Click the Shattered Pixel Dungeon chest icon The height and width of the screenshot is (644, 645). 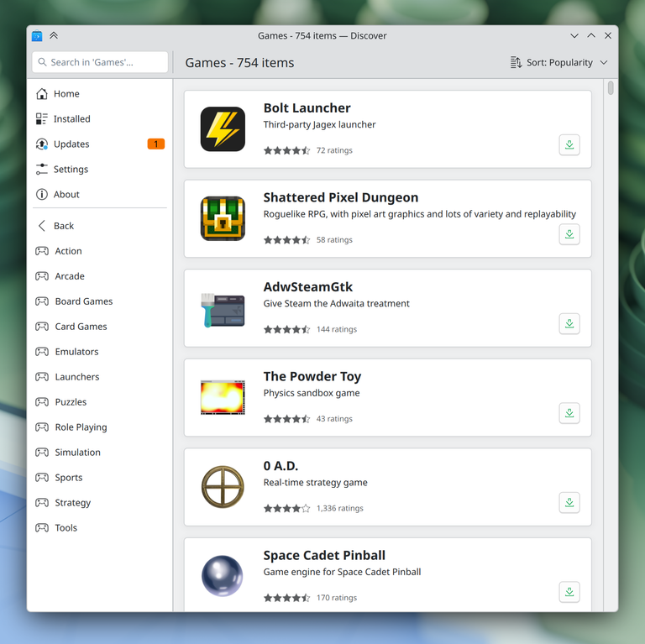(223, 218)
